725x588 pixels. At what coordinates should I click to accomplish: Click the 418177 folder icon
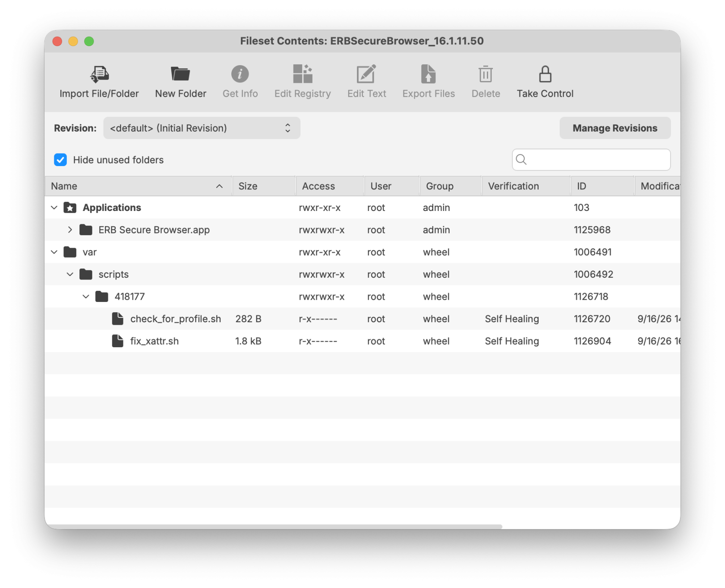click(102, 296)
